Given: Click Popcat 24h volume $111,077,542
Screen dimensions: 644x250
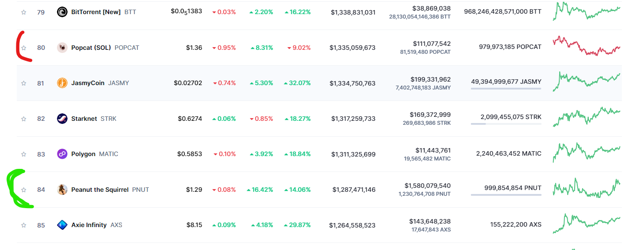Looking at the screenshot, I should [x=432, y=44].
